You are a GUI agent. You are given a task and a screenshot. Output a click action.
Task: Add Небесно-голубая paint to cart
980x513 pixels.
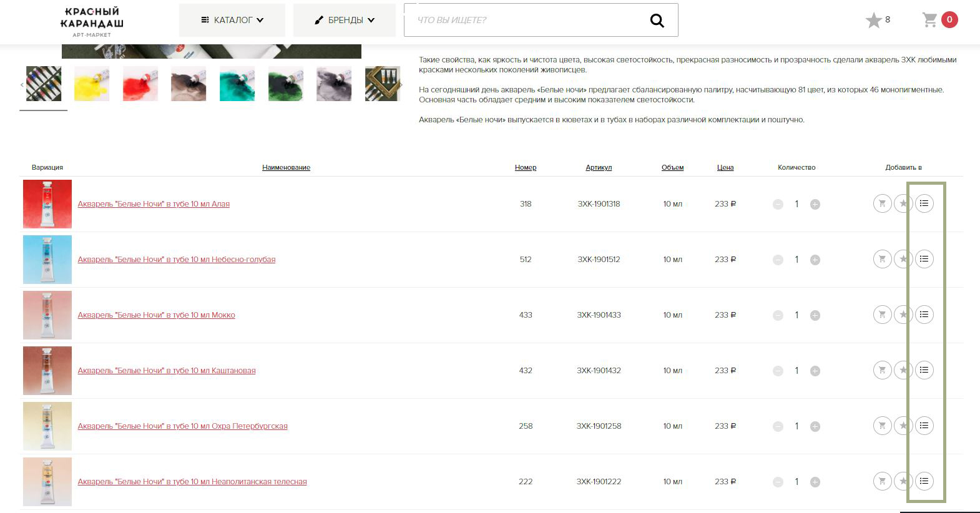coord(882,259)
